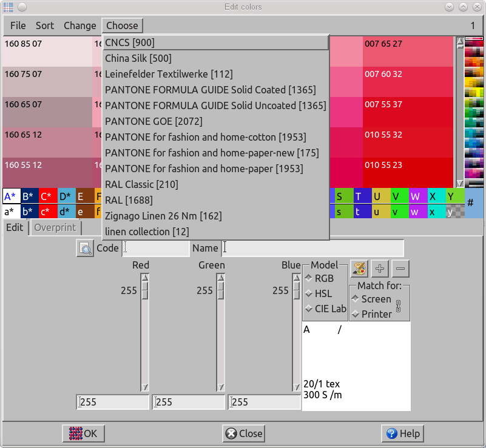The height and width of the screenshot is (448, 486).
Task: Toggle the chain link between Screen and Printer
Action: 398,306
